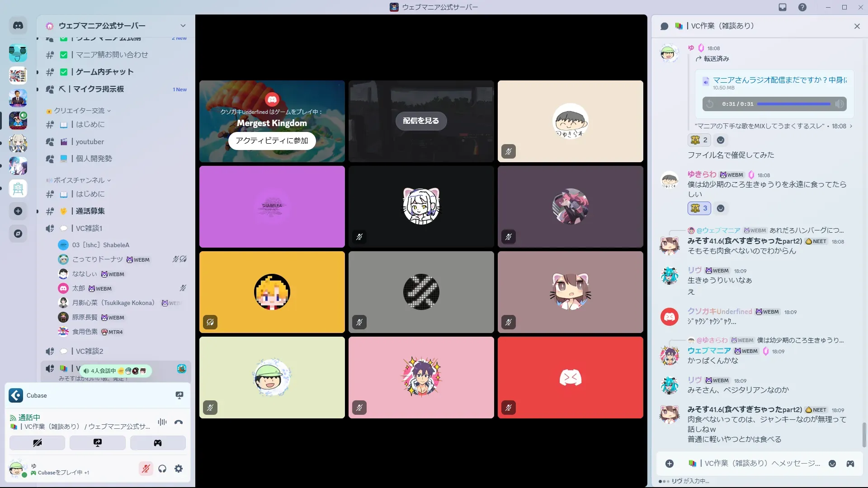Viewport: 868px width, 488px height.
Task: Open the youtuber forum channel
Action: [90, 141]
